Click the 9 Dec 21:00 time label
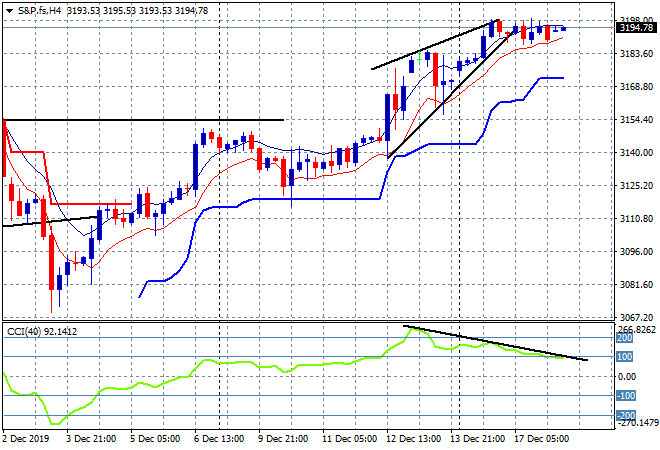Image resolution: width=660 pixels, height=450 pixels. coord(282,439)
